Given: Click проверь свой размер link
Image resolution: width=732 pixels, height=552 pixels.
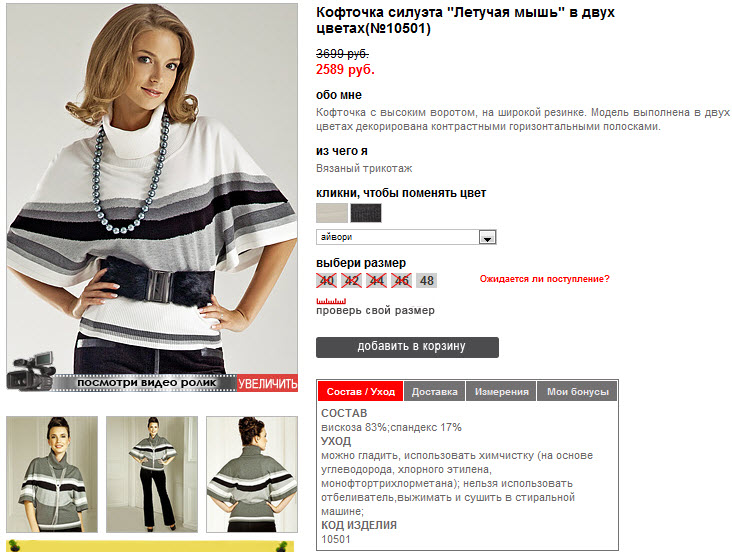Looking at the screenshot, I should 375,310.
